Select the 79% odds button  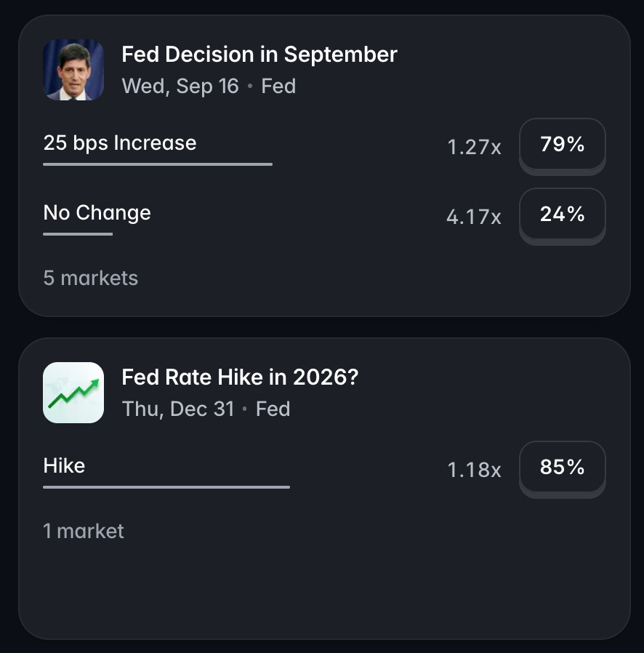pyautogui.click(x=563, y=144)
